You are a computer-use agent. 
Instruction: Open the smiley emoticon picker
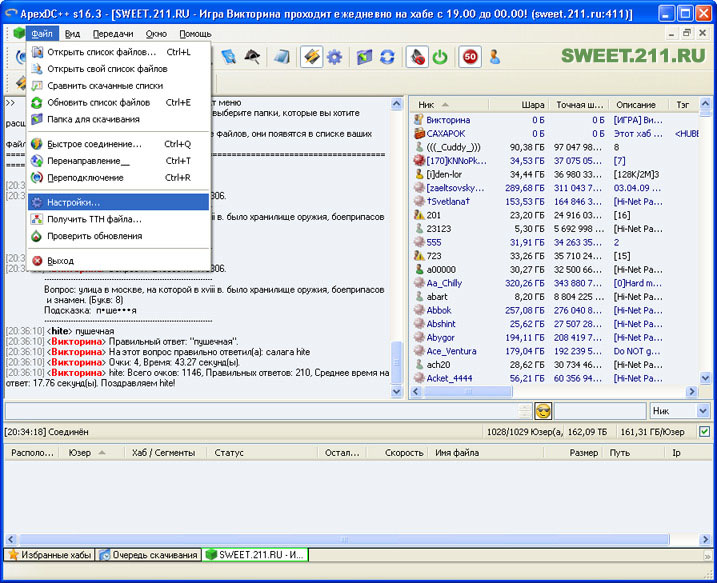pyautogui.click(x=543, y=411)
